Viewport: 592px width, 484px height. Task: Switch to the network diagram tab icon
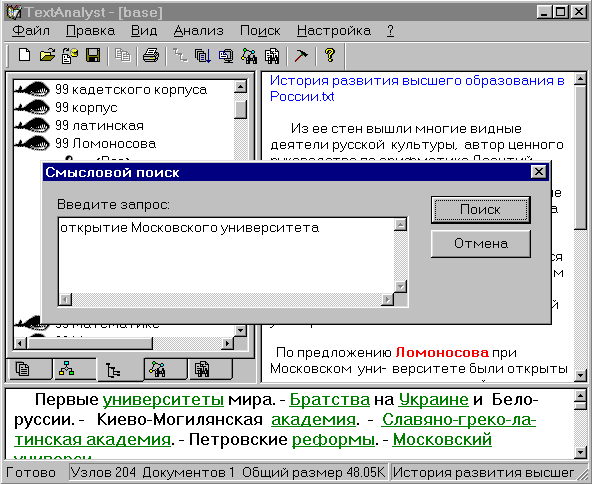[67, 369]
